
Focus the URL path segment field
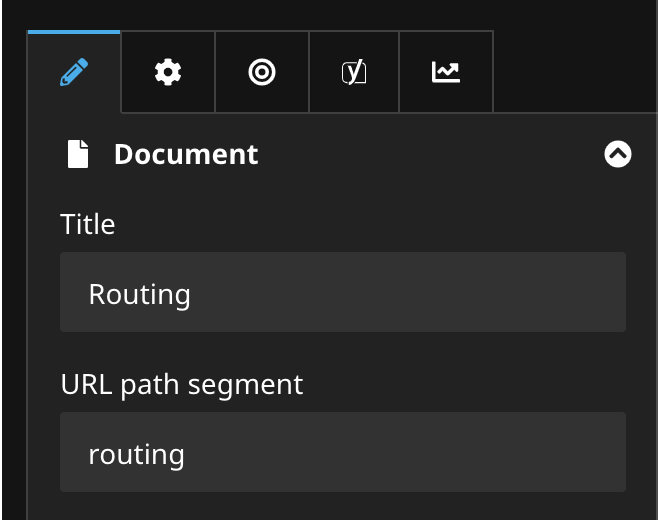pos(342,453)
